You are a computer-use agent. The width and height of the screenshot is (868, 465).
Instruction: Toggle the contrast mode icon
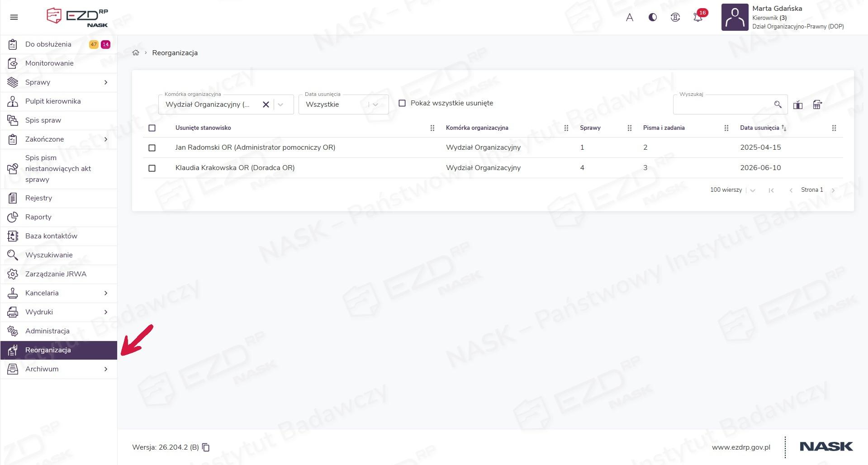[653, 17]
